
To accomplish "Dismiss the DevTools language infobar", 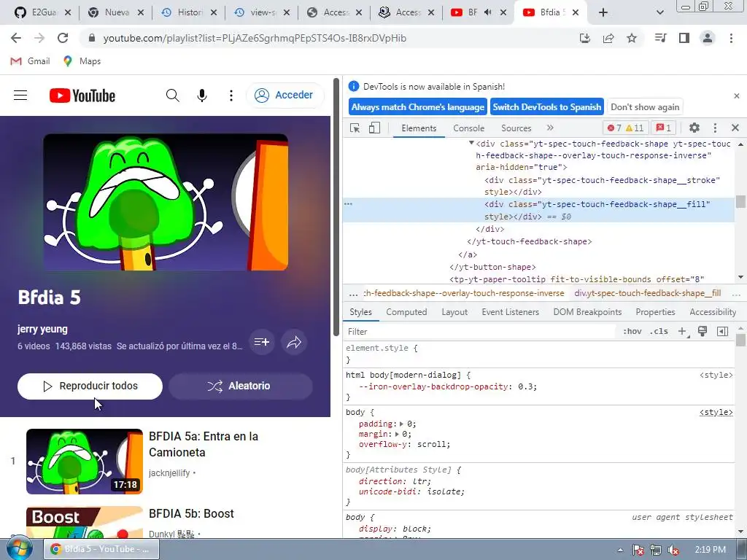I will [x=737, y=96].
